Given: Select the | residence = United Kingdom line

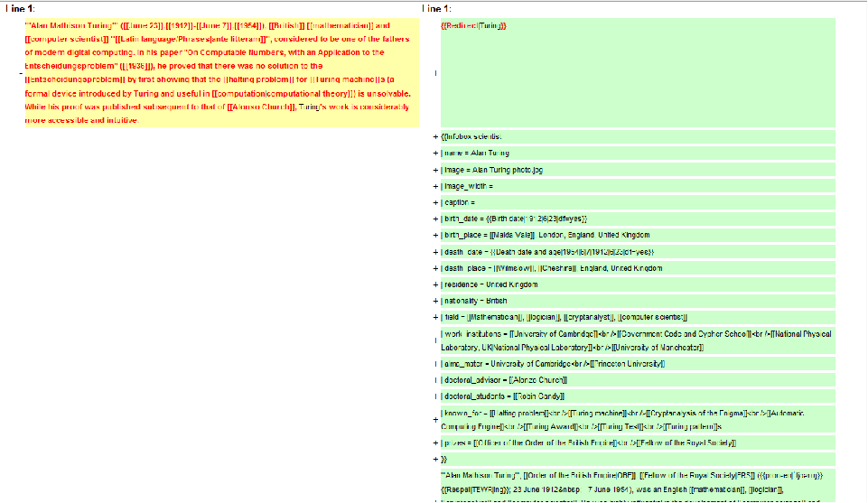Looking at the screenshot, I should pyautogui.click(x=638, y=284).
